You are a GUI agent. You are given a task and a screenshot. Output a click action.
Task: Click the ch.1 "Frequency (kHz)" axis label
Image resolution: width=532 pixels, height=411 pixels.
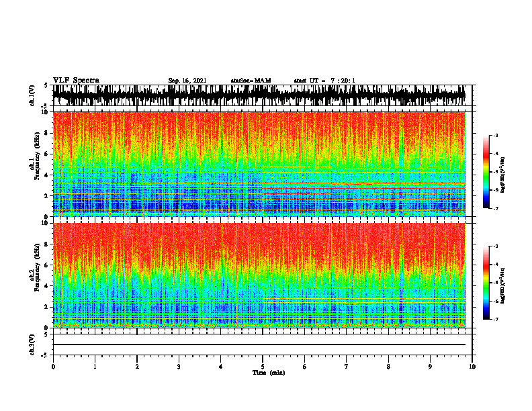pos(37,156)
